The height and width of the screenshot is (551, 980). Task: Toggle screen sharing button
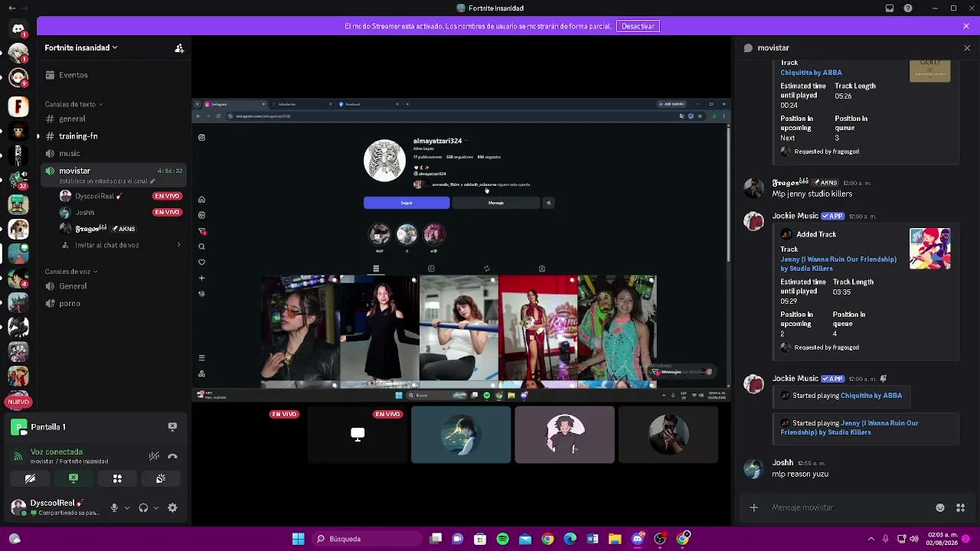[x=73, y=478]
